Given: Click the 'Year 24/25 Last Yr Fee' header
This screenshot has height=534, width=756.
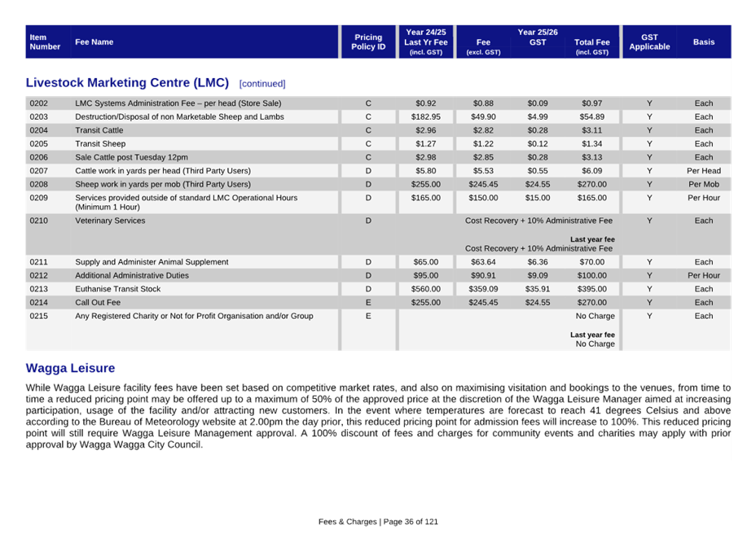Looking at the screenshot, I should (x=426, y=42).
